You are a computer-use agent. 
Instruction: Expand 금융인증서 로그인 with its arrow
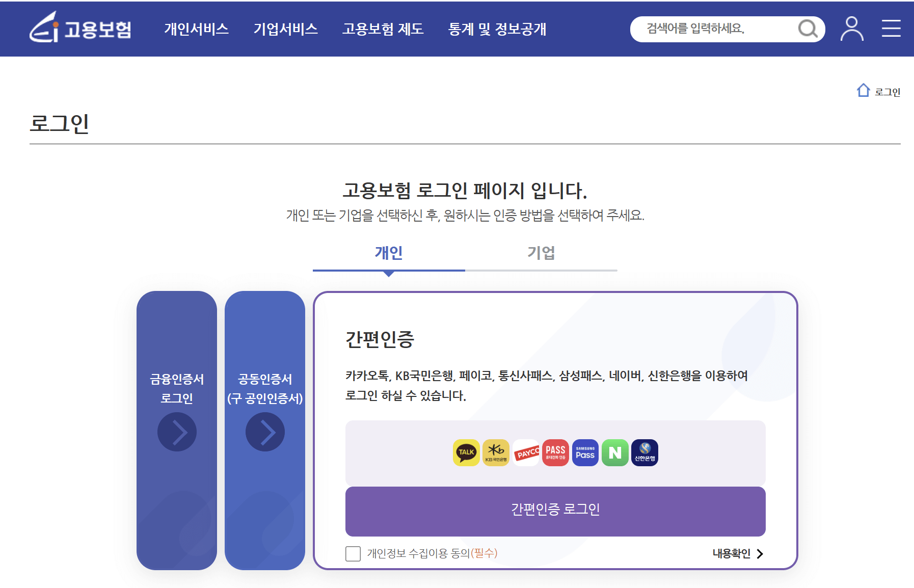tap(176, 432)
